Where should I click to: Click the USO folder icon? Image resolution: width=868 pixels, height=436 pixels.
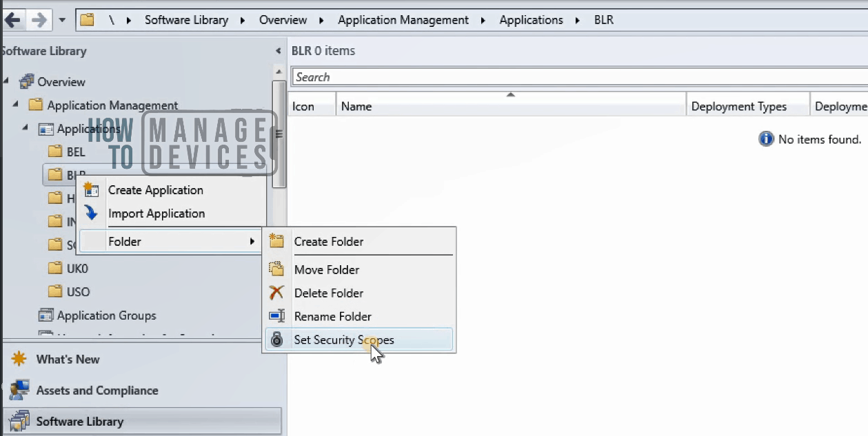click(55, 291)
